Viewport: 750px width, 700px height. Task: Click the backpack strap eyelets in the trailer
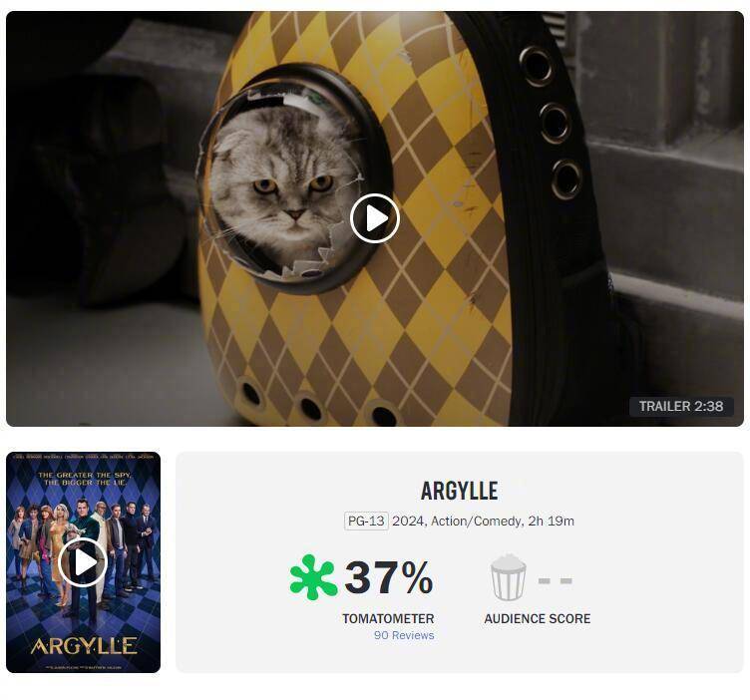coord(551,123)
